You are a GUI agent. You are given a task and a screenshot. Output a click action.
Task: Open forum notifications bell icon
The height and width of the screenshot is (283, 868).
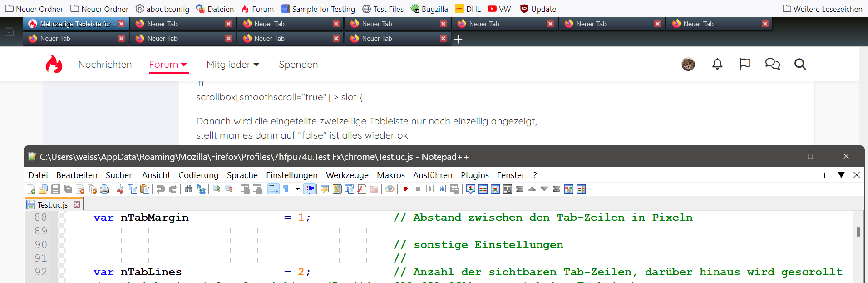pyautogui.click(x=717, y=64)
